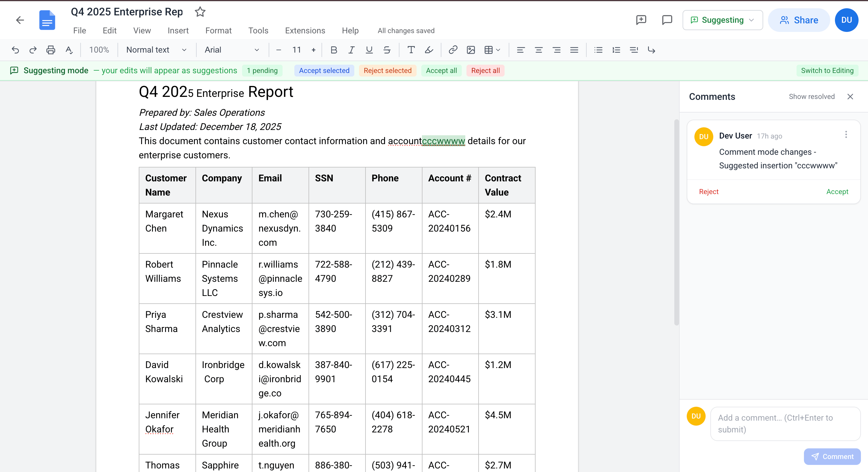Open the Normal text style dropdown
The image size is (868, 472).
pos(156,50)
